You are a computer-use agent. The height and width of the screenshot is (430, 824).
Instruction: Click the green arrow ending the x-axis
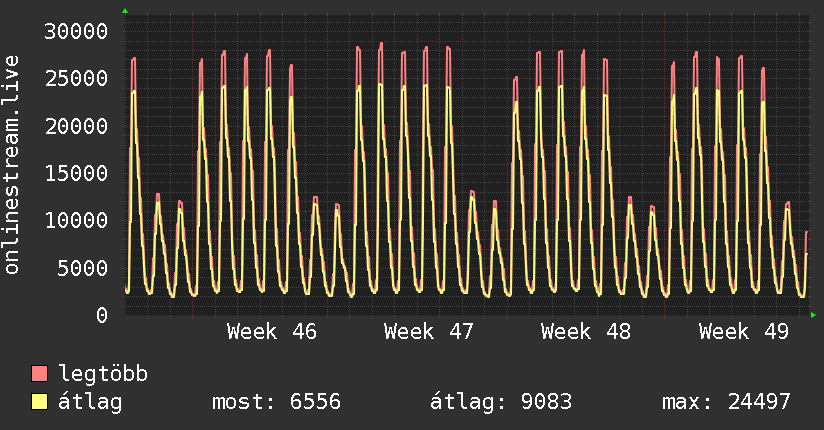(814, 315)
